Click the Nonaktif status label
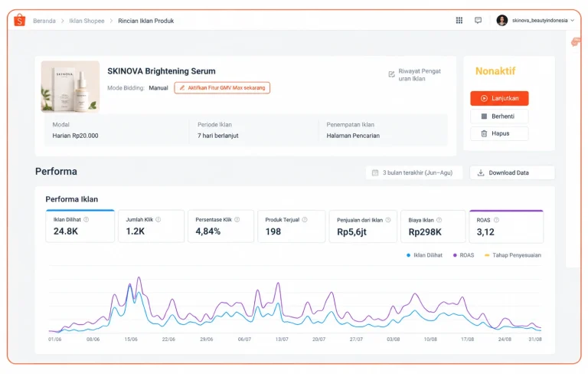This screenshot has height=374, width=588. [495, 71]
